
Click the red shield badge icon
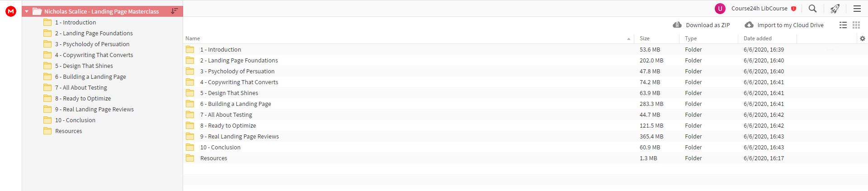pyautogui.click(x=793, y=9)
